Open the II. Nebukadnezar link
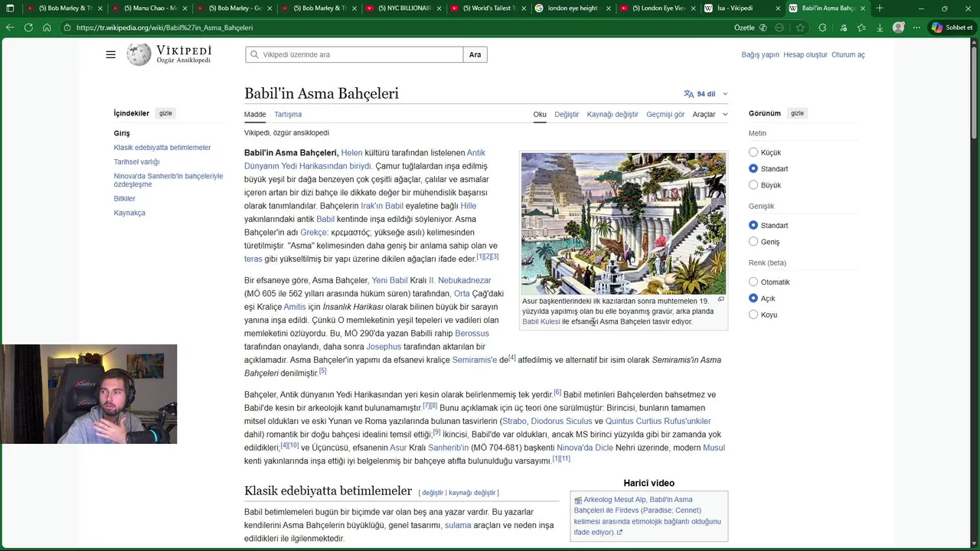Viewport: 980px width, 551px height. (x=460, y=281)
